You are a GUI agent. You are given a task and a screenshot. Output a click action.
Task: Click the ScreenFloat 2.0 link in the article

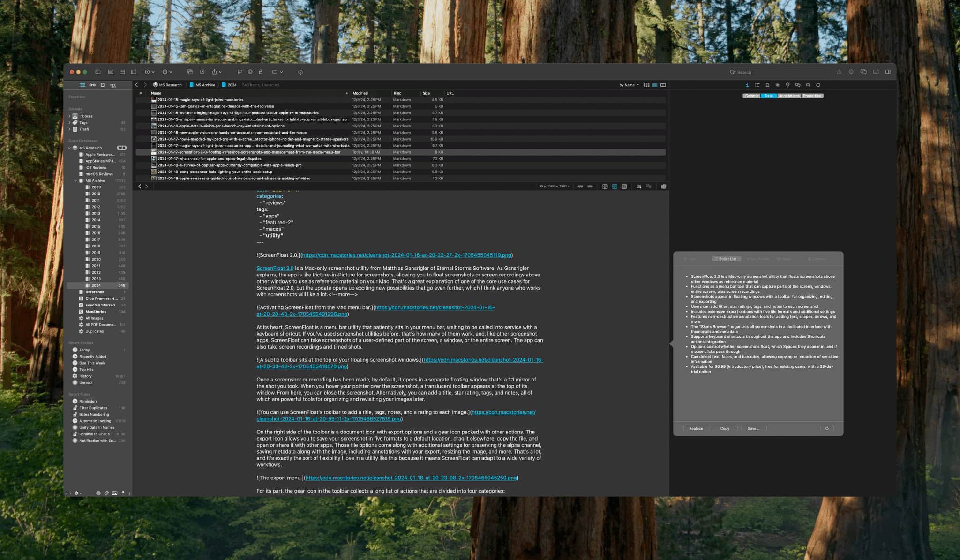pyautogui.click(x=275, y=268)
